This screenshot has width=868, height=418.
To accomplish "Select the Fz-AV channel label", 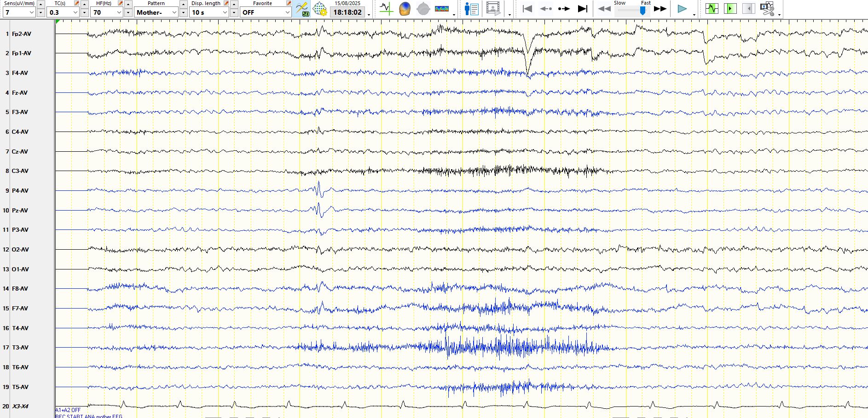I will point(20,92).
